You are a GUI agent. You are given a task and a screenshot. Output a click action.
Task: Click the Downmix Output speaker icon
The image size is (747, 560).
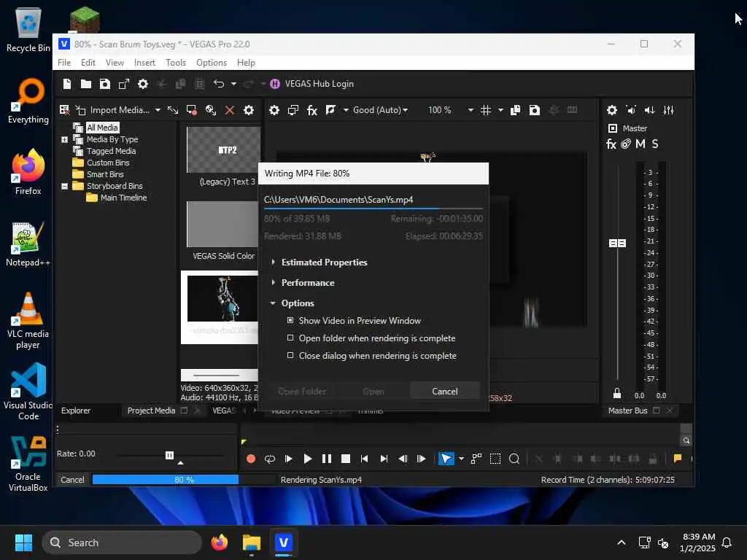click(631, 110)
